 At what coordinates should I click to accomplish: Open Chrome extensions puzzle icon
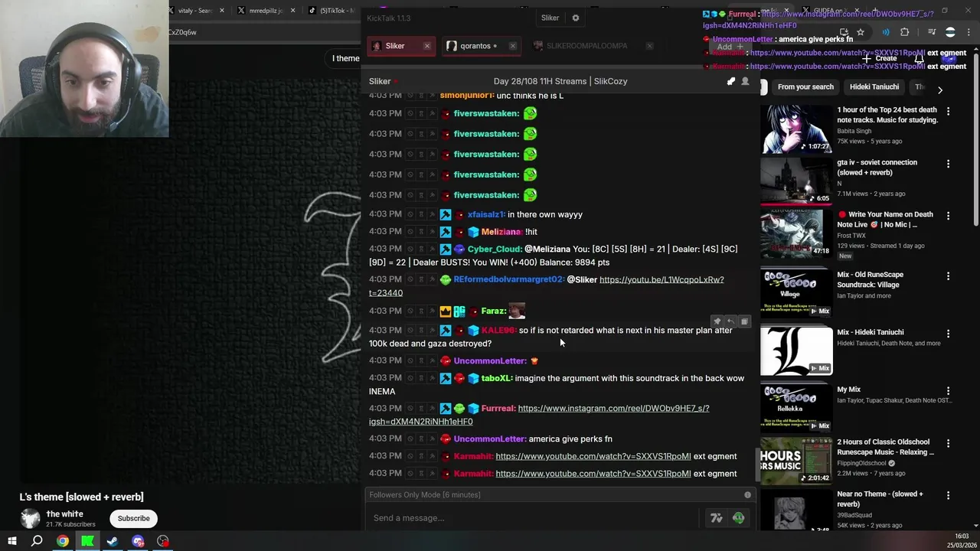click(905, 32)
